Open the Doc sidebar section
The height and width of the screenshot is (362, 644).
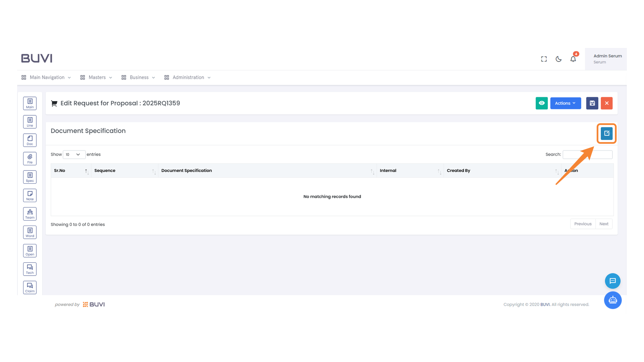(x=30, y=140)
